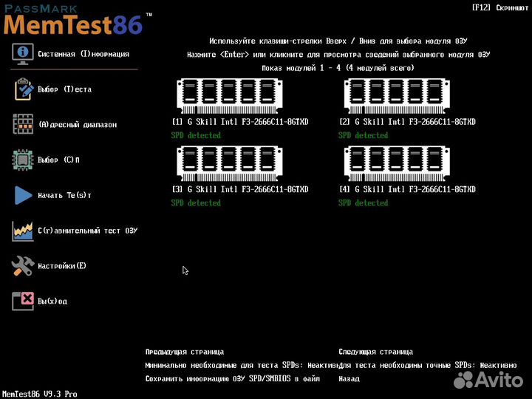532x399 pixels.
Task: Open the 'Выбор (T)еста' menu entry
Action: (x=64, y=89)
